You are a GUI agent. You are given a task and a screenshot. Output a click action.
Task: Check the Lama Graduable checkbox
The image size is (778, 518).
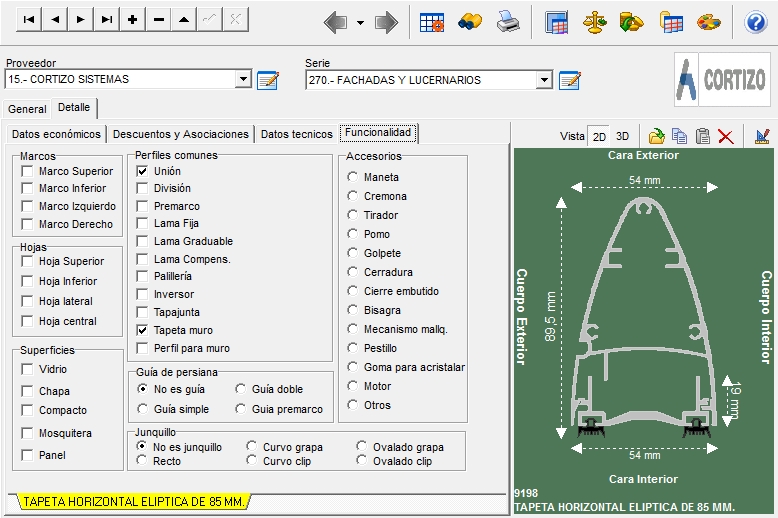[x=142, y=241]
